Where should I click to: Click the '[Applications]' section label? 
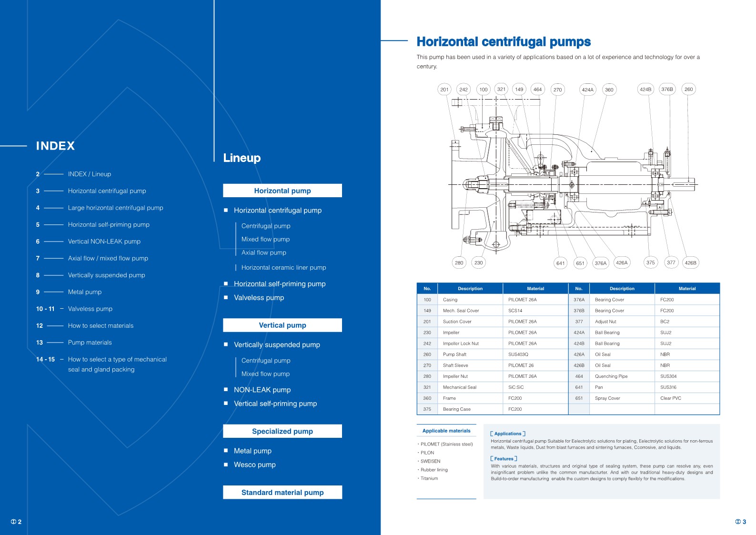pyautogui.click(x=508, y=434)
